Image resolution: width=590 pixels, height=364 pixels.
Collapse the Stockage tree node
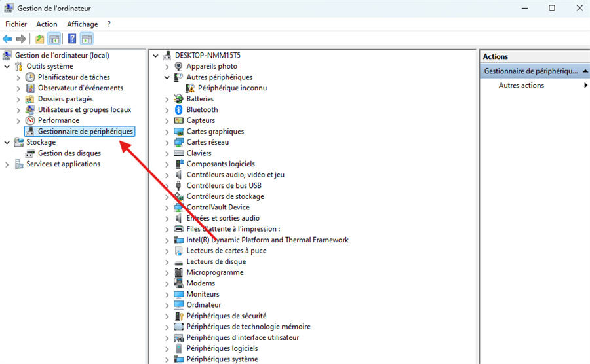[7, 142]
